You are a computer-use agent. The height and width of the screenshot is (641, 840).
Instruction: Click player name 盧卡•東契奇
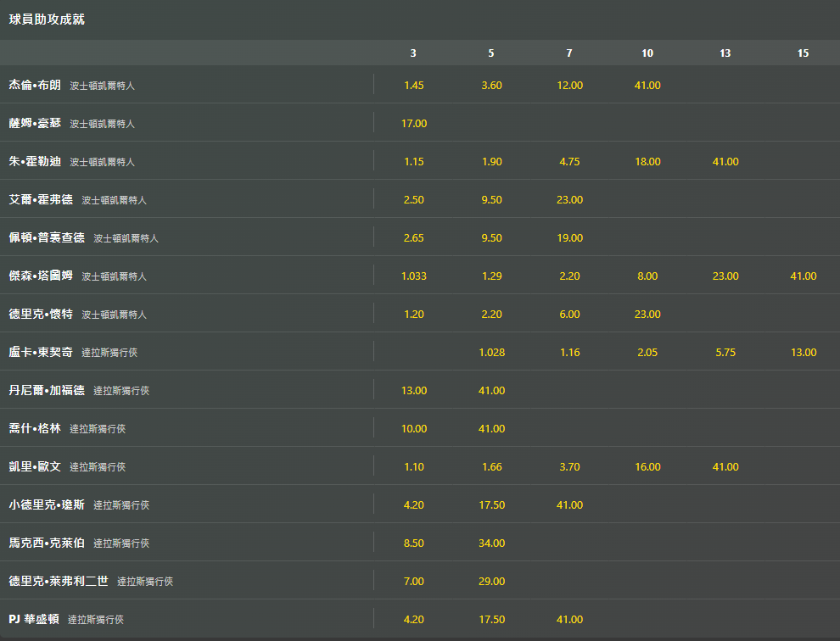coord(41,353)
